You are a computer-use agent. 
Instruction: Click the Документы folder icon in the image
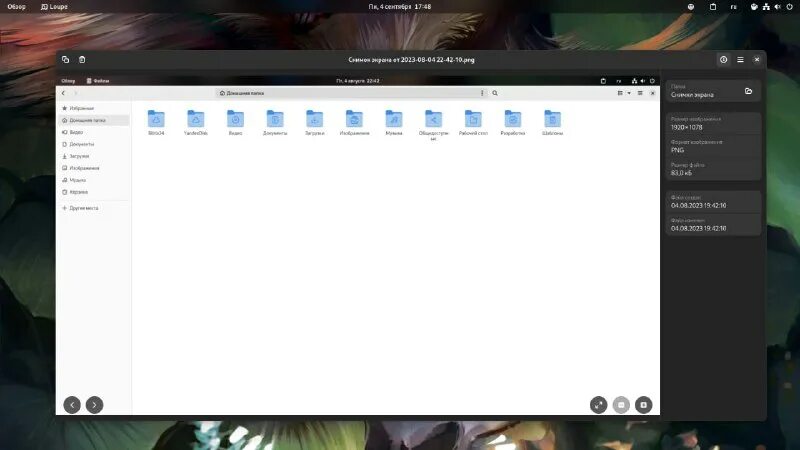click(275, 119)
